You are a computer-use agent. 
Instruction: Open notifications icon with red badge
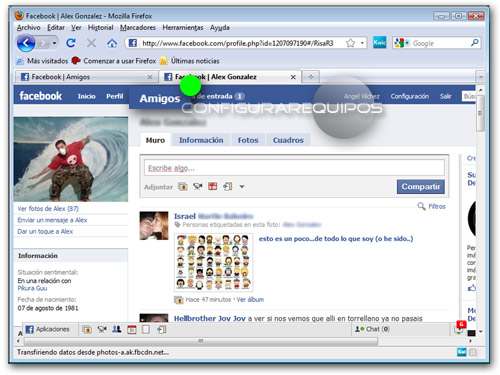click(x=460, y=328)
